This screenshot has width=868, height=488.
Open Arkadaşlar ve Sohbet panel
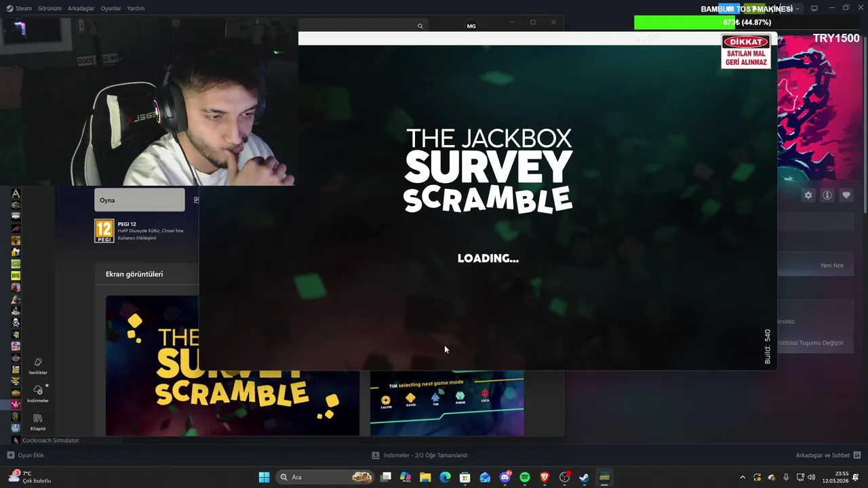[x=828, y=455]
